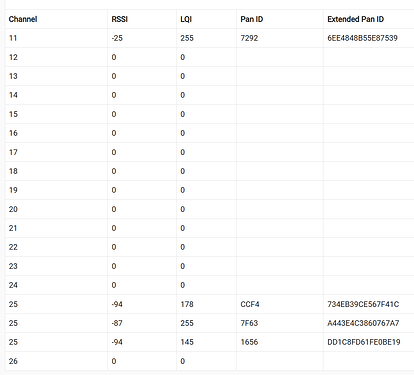414x375 pixels.
Task: Click the LQI column header
Action: [186, 19]
